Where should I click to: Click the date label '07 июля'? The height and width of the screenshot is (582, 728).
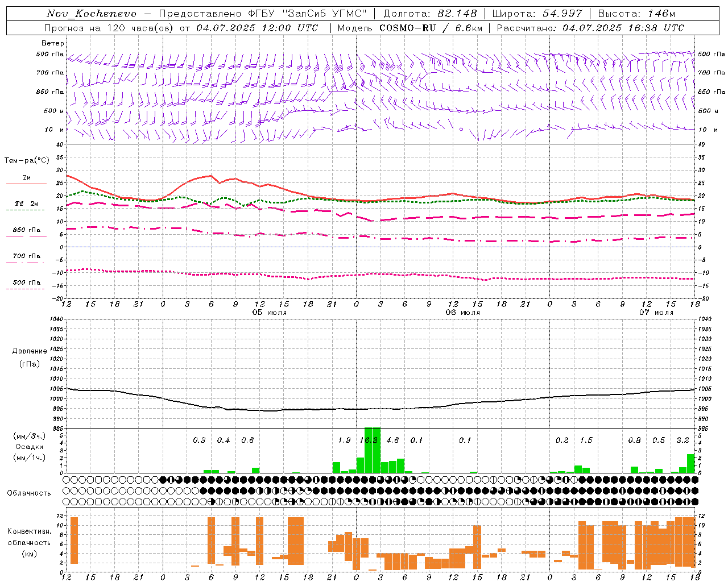point(656,313)
